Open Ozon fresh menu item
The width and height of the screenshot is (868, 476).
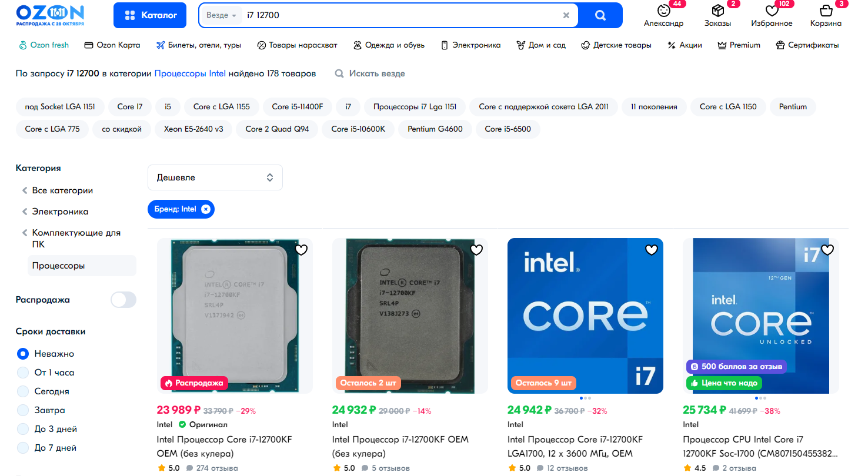point(44,45)
